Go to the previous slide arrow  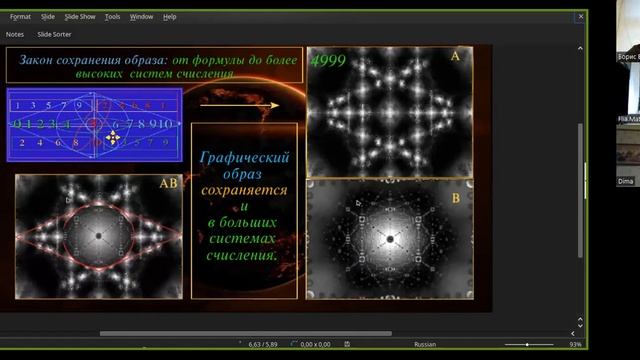(x=580, y=319)
